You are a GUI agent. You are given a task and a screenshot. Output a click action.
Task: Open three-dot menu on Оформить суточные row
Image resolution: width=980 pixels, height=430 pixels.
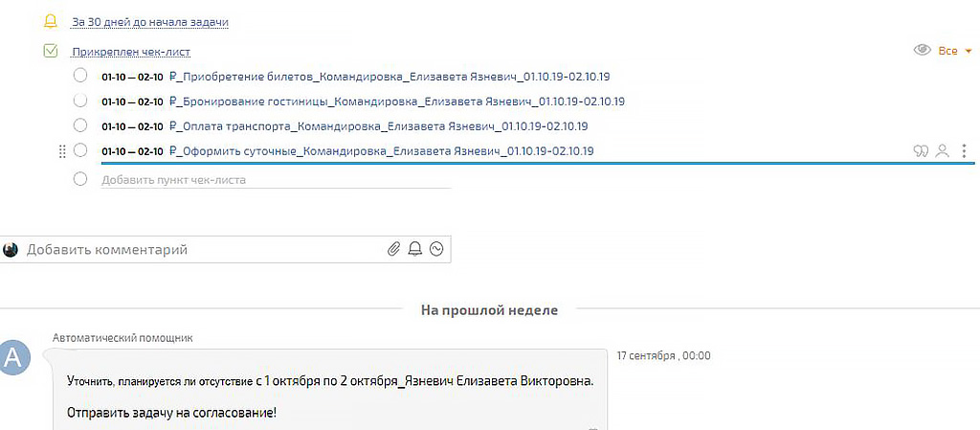[x=964, y=151]
